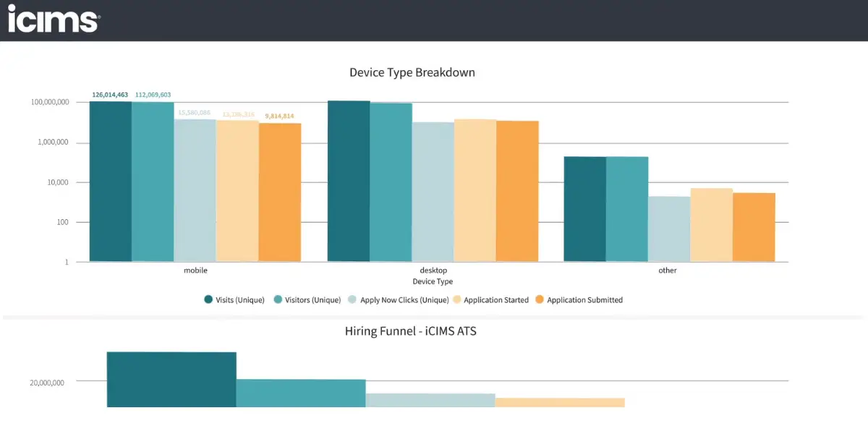This screenshot has height=434, width=868.
Task: Select the desktop Application Started bar
Action: point(475,190)
